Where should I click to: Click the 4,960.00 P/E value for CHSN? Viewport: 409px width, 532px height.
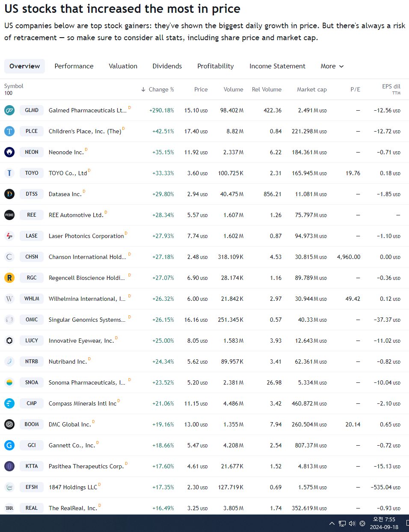coord(349,257)
